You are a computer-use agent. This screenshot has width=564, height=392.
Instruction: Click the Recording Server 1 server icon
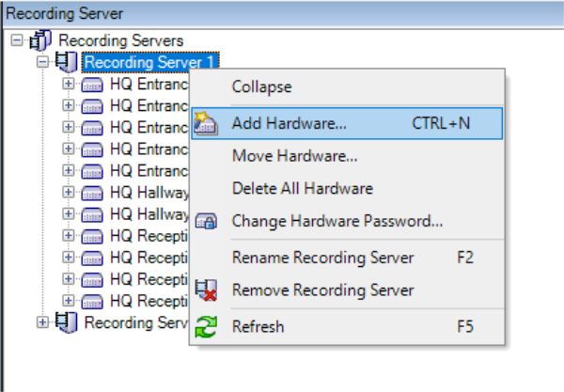coord(67,62)
